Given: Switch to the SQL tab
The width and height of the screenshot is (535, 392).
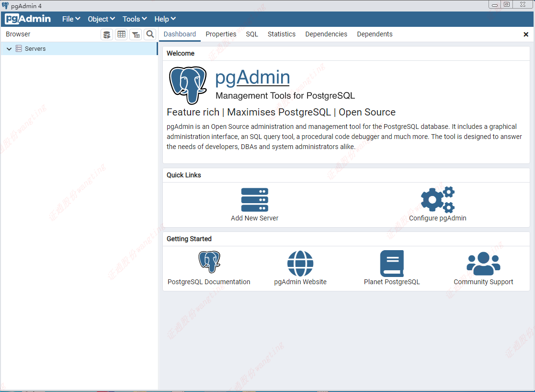Looking at the screenshot, I should (252, 34).
